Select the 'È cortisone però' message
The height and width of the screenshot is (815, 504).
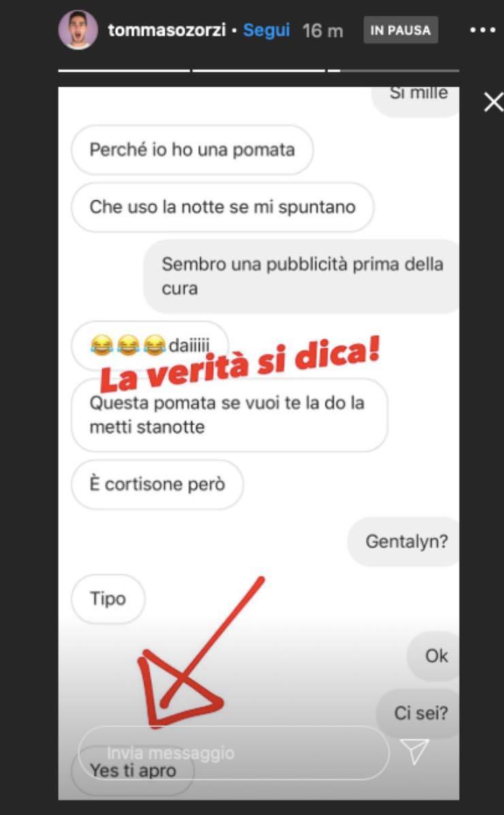click(x=157, y=484)
